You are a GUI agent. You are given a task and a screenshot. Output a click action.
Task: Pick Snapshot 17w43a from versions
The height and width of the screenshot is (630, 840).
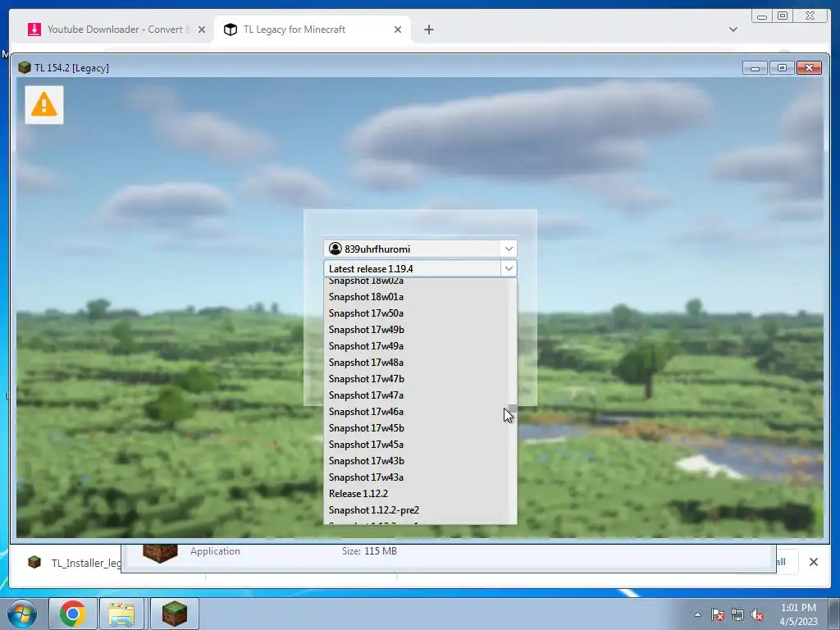(x=415, y=477)
